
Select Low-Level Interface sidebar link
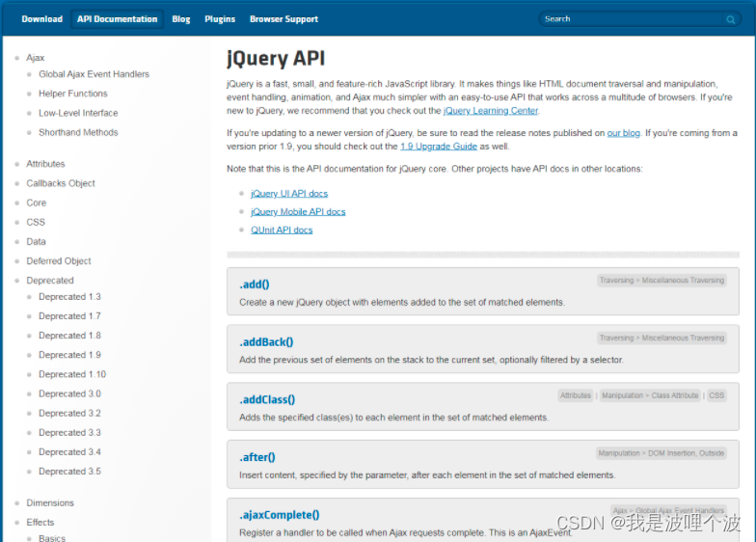point(78,113)
